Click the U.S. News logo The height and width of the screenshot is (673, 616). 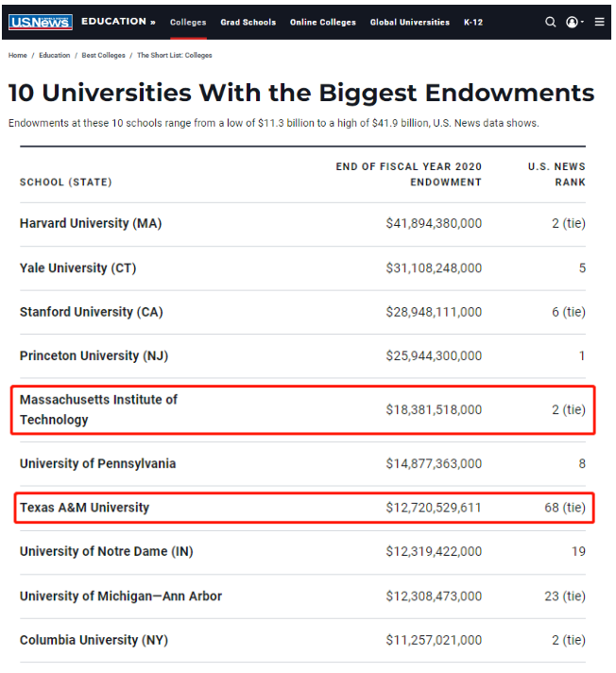click(x=41, y=22)
